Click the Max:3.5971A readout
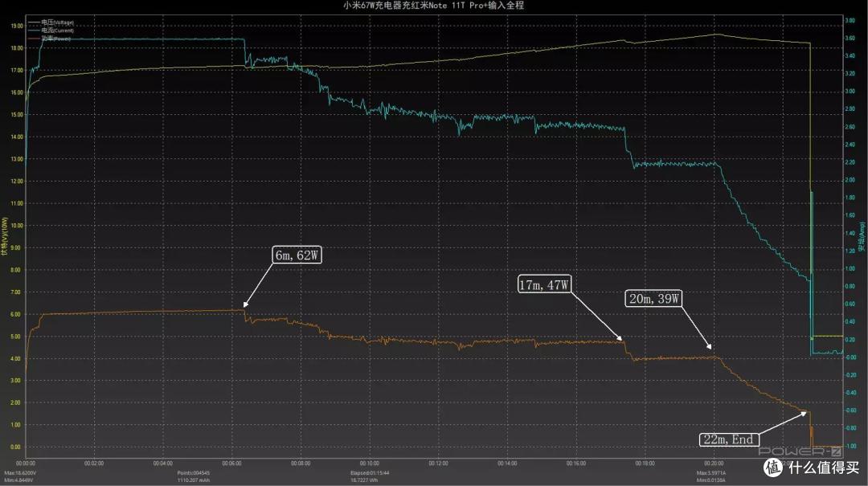Screen dimensions: 868x486 (711, 473)
